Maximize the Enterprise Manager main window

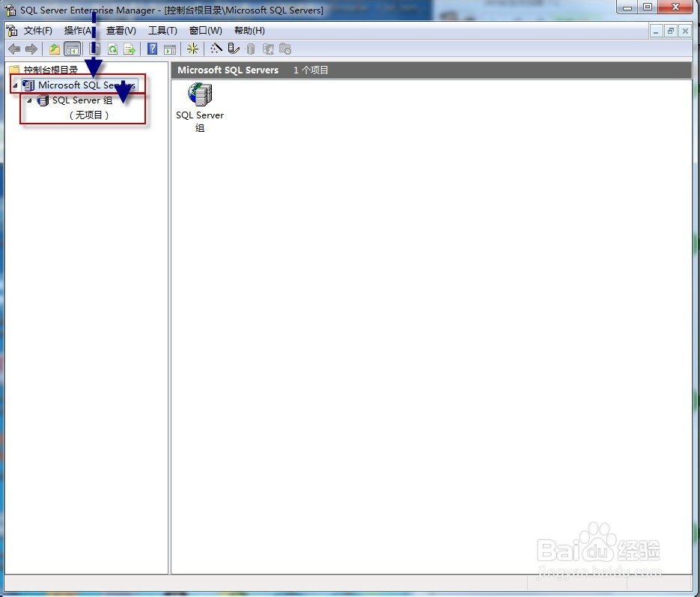click(x=648, y=7)
